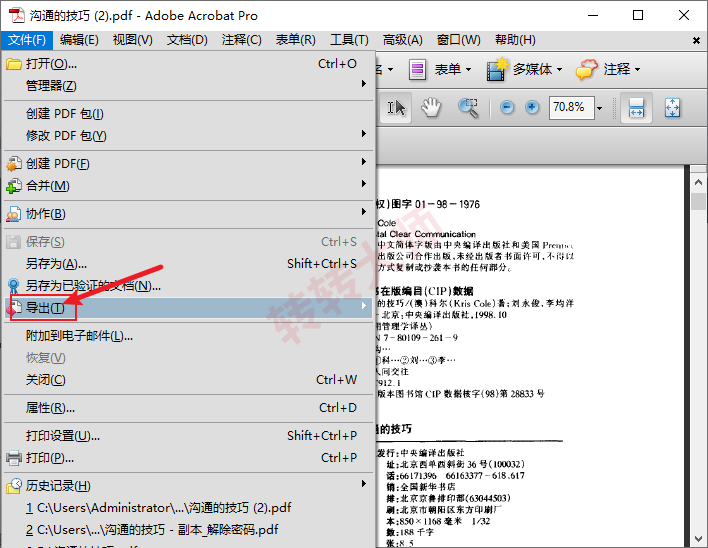Click the vertical scrollbar up arrow
Image resolution: width=708 pixels, height=548 pixels.
[x=698, y=182]
